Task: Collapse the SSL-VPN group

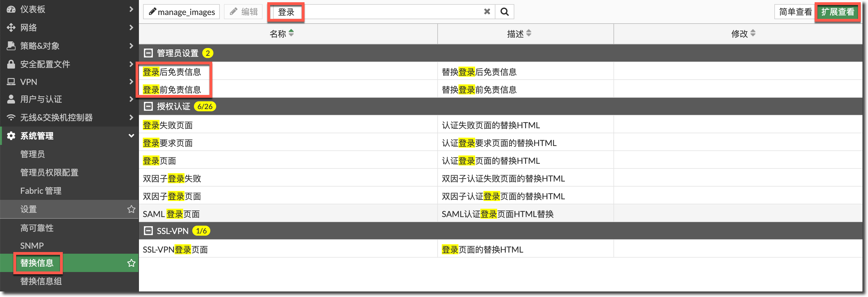Action: pyautogui.click(x=148, y=231)
